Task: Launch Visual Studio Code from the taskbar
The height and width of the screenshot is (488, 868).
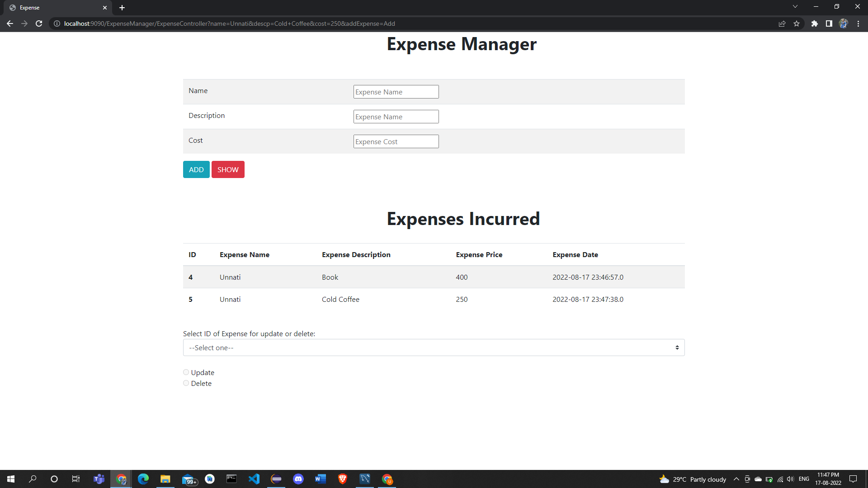Action: tap(254, 479)
